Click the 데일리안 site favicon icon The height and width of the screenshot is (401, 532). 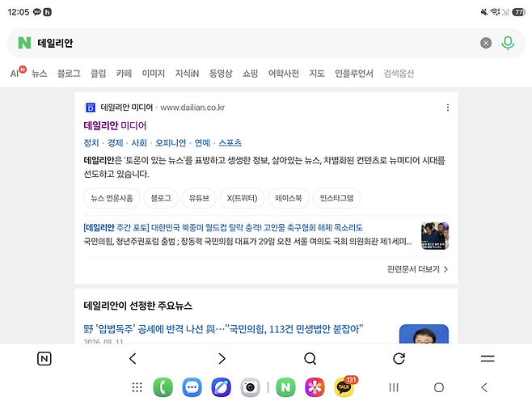click(91, 108)
